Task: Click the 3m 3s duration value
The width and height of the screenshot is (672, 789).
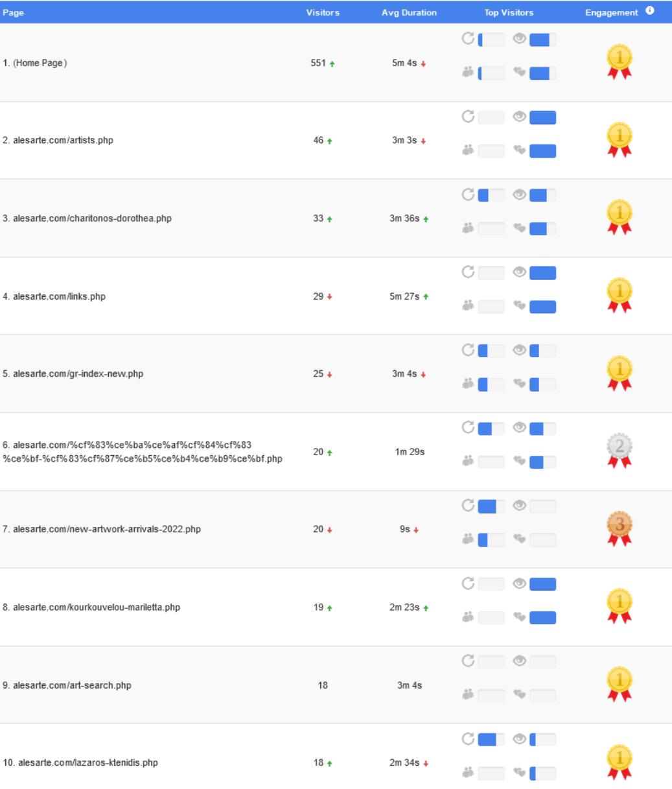Action: [404, 141]
